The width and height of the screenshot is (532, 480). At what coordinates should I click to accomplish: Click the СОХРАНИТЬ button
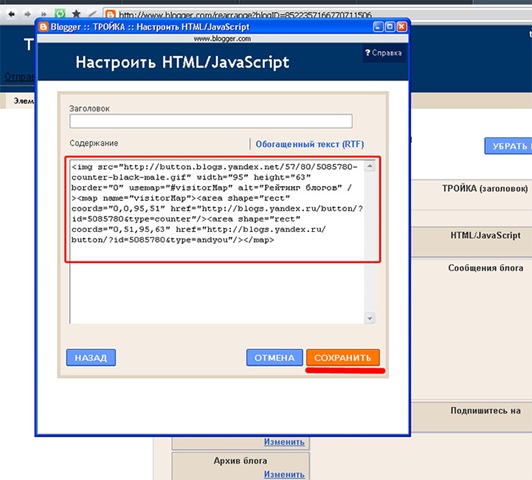pos(343,358)
